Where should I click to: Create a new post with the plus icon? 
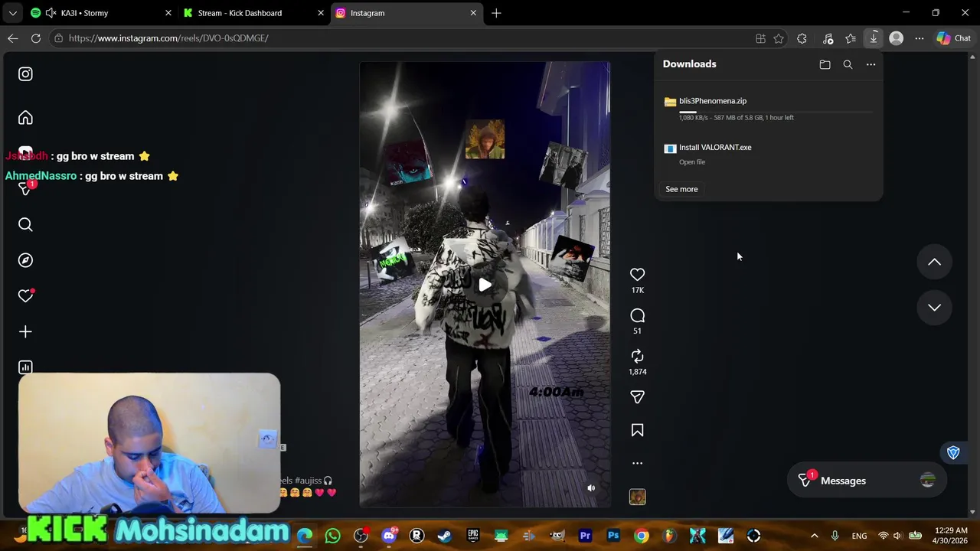click(x=25, y=331)
